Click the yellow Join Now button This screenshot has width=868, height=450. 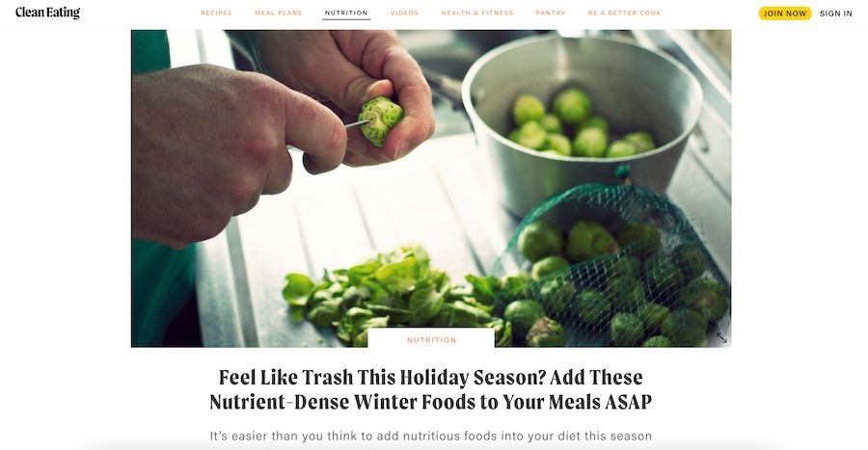[x=785, y=13]
